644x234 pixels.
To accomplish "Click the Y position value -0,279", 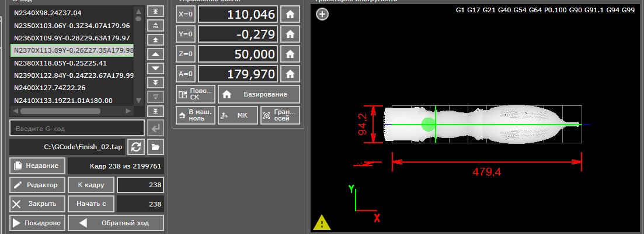I will pos(238,34).
